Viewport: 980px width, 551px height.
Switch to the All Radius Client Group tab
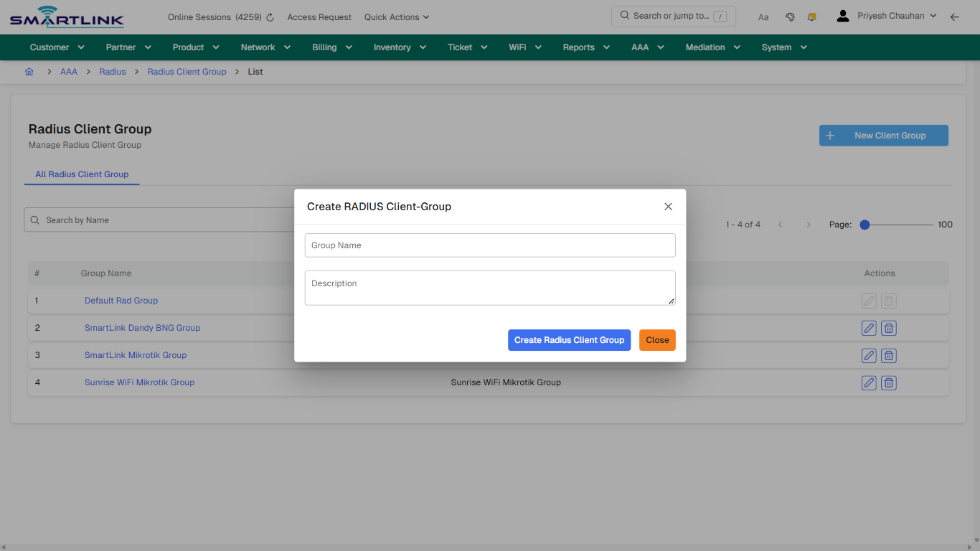82,174
